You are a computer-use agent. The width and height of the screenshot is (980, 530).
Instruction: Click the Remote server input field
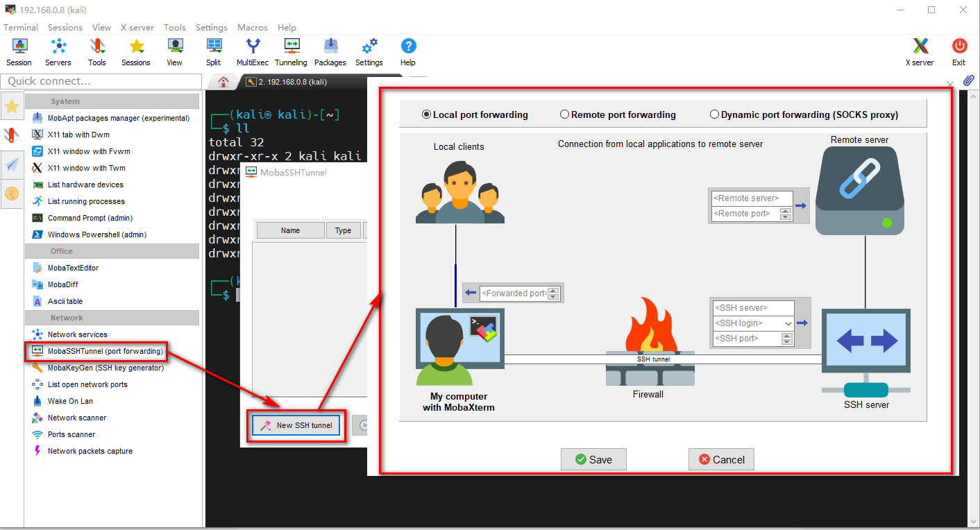[752, 198]
